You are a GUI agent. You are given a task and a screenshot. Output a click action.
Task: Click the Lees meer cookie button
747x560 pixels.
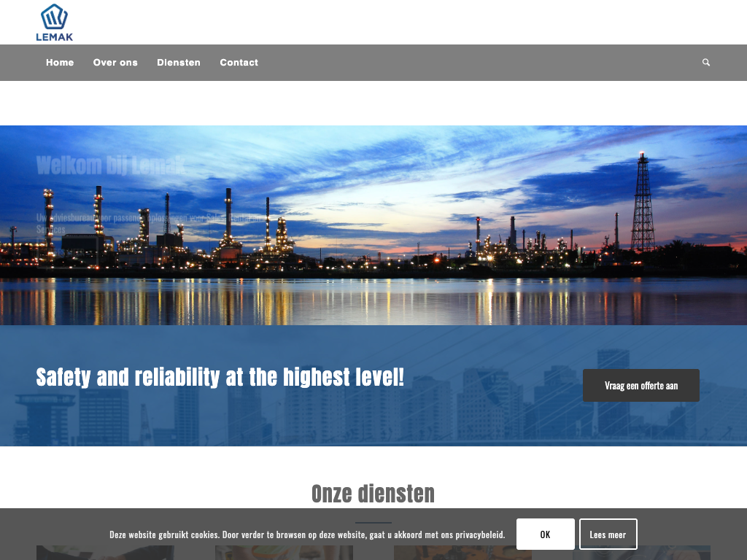point(608,534)
